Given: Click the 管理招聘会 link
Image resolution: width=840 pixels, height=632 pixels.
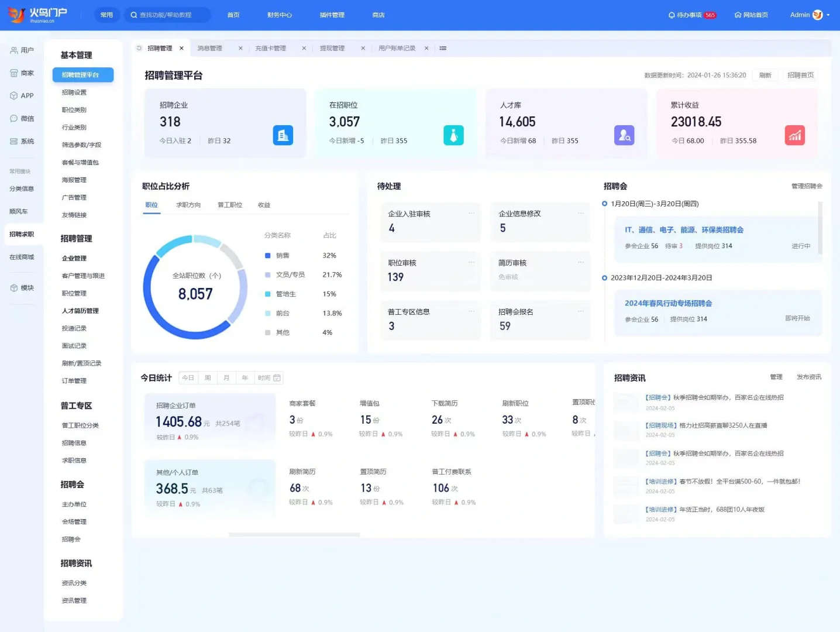Looking at the screenshot, I should coord(807,186).
